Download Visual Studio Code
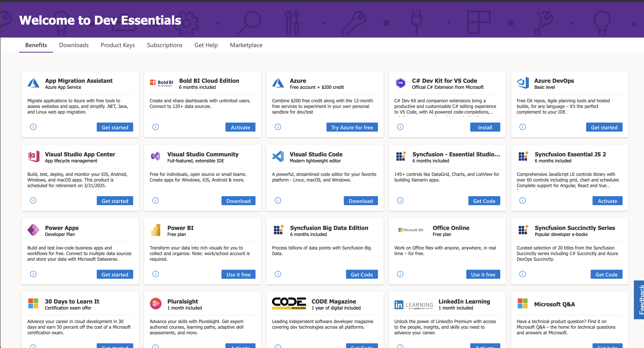 click(361, 201)
